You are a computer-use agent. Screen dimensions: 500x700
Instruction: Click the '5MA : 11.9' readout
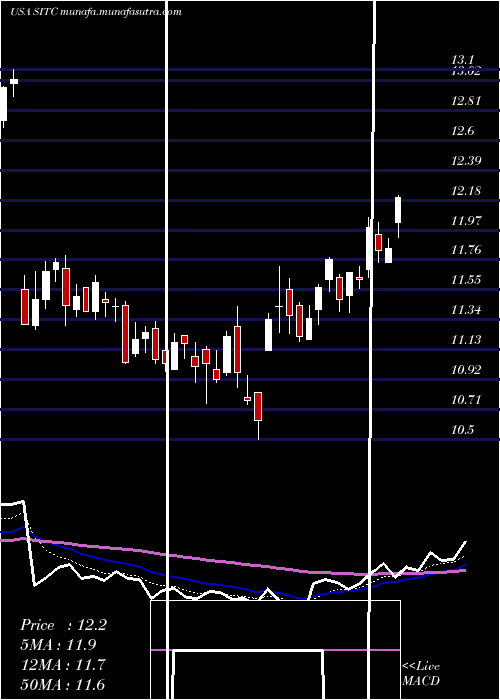click(x=58, y=645)
